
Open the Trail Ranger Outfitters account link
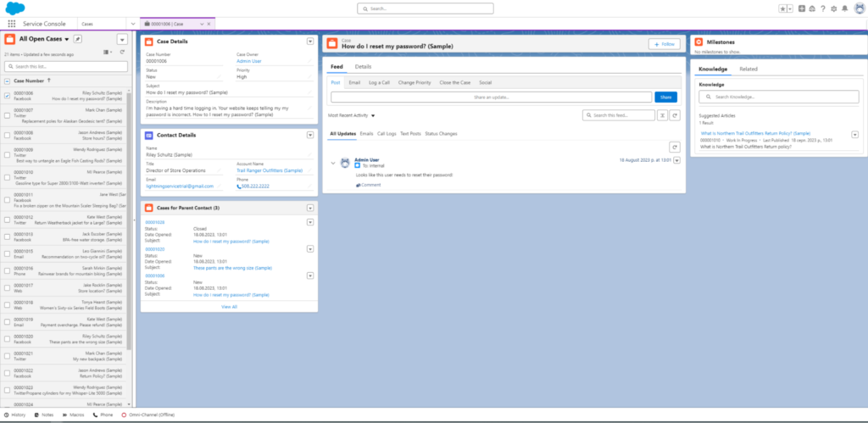[270, 170]
